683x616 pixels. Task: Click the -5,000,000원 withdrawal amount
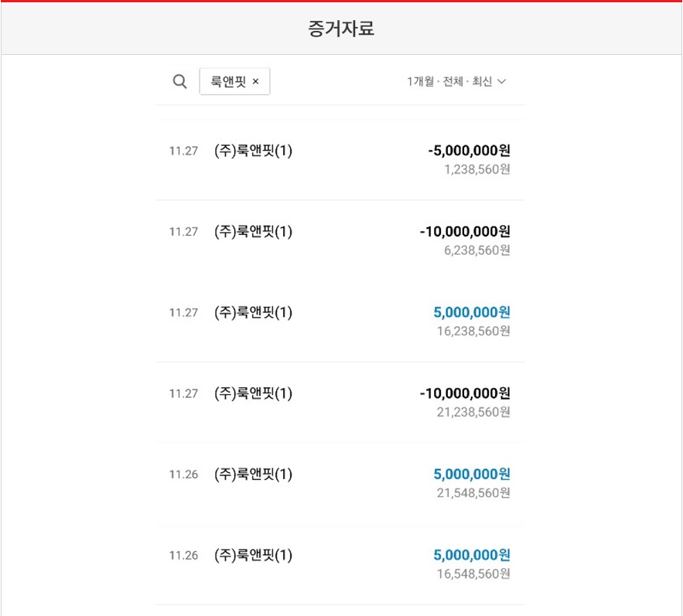pyautogui.click(x=469, y=151)
